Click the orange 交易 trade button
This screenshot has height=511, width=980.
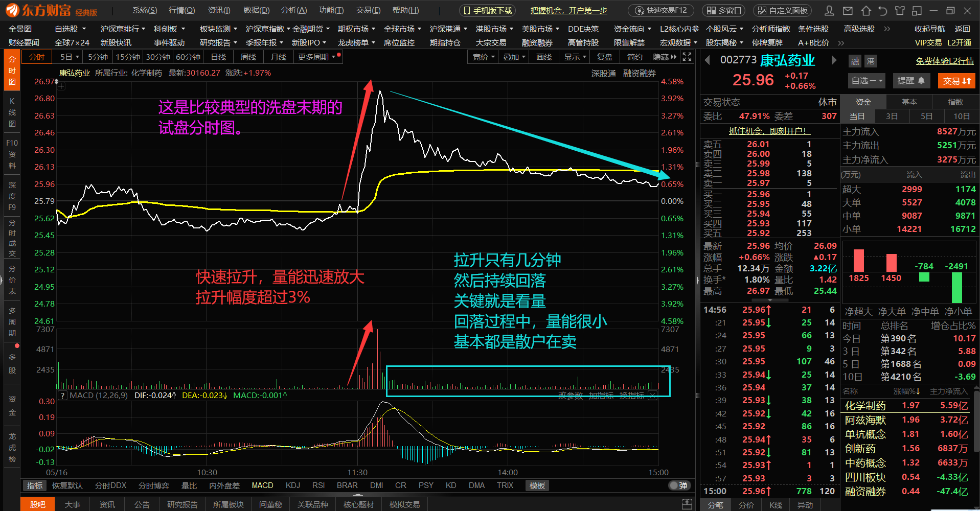tap(956, 81)
